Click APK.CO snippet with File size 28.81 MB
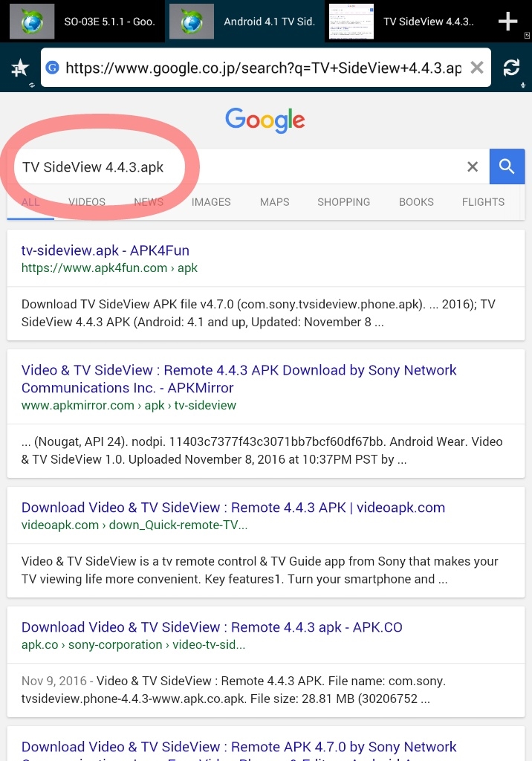The width and height of the screenshot is (532, 761). tap(233, 690)
